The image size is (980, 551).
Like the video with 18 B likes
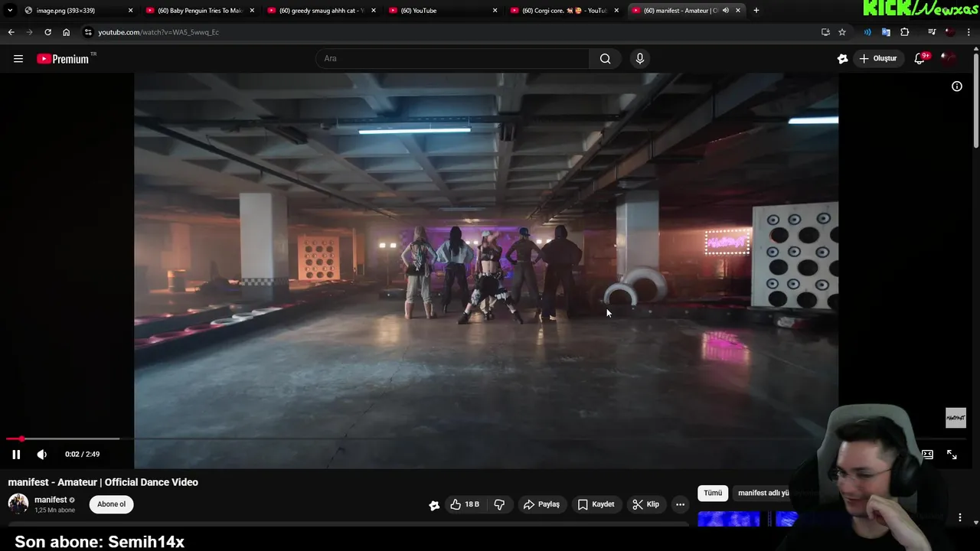465,504
